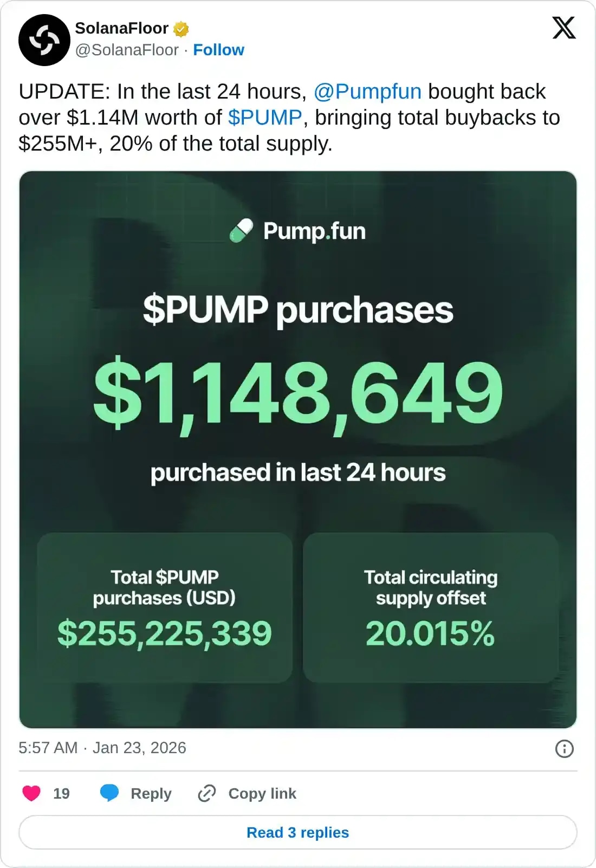Click the blue reply bubble icon

(110, 793)
